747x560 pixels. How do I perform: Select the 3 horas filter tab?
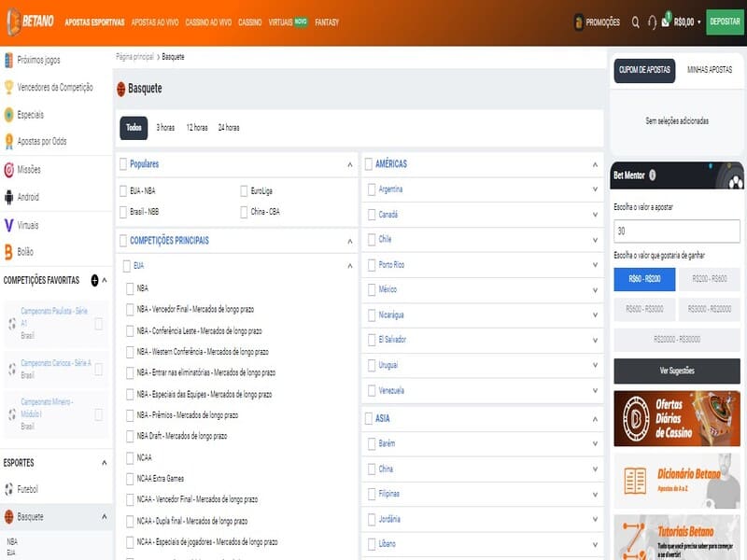pos(165,128)
